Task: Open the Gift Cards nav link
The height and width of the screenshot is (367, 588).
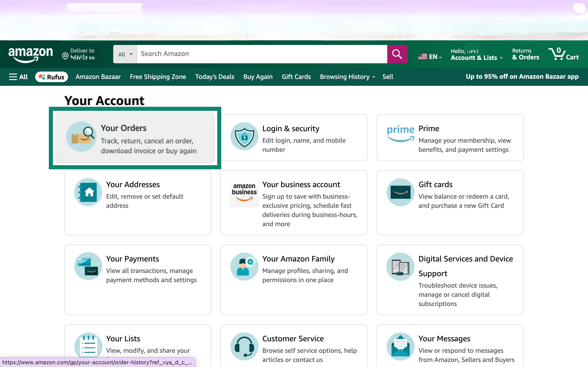Action: coord(296,77)
